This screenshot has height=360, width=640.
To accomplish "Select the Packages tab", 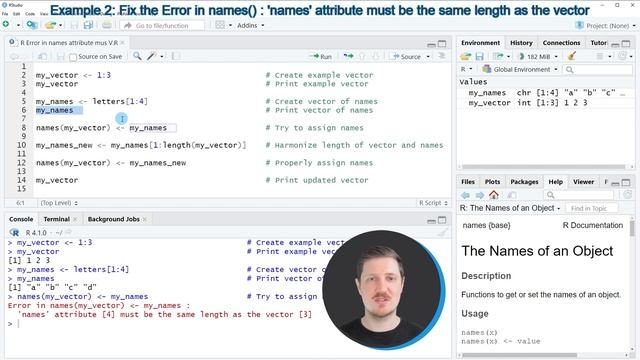I will pos(524,182).
